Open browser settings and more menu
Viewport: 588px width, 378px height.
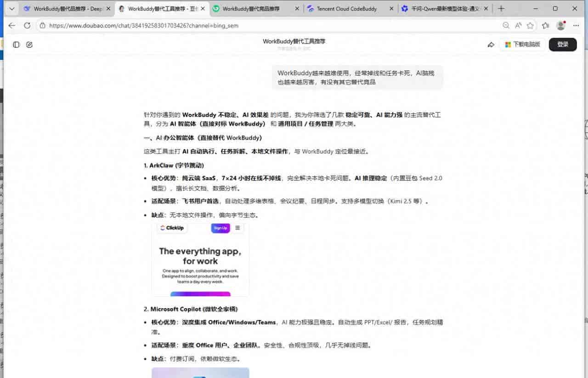click(576, 26)
